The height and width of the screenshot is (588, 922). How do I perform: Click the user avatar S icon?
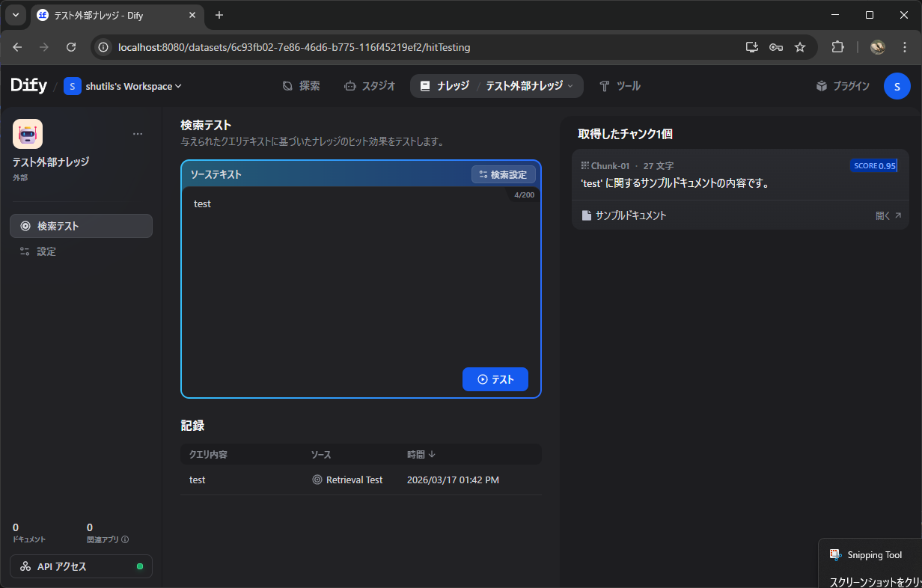coord(897,85)
